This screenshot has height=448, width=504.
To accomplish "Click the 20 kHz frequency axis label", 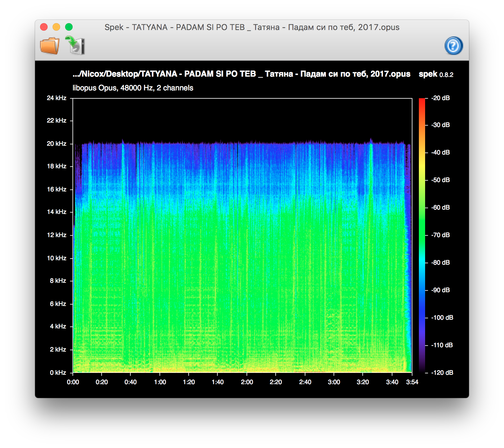I will pos(57,144).
